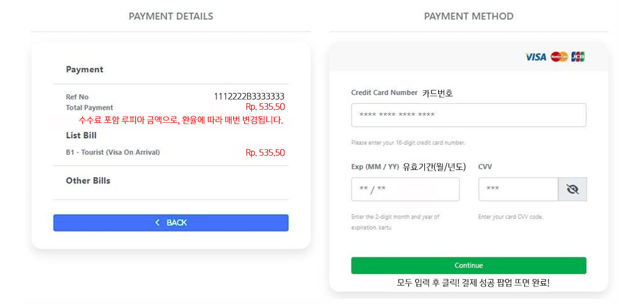Select the PAYMENT DETAILS heading

pos(171,16)
